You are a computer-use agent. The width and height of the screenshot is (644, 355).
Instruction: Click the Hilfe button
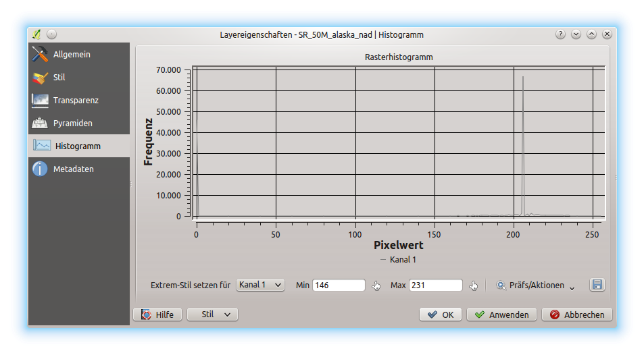[157, 315]
